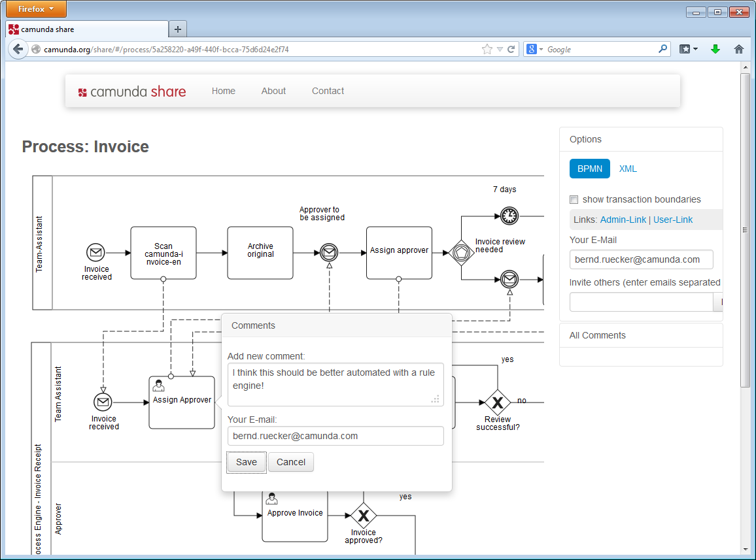Viewport: 756px width, 560px height.
Task: Open the Home menu item
Action: click(x=223, y=91)
